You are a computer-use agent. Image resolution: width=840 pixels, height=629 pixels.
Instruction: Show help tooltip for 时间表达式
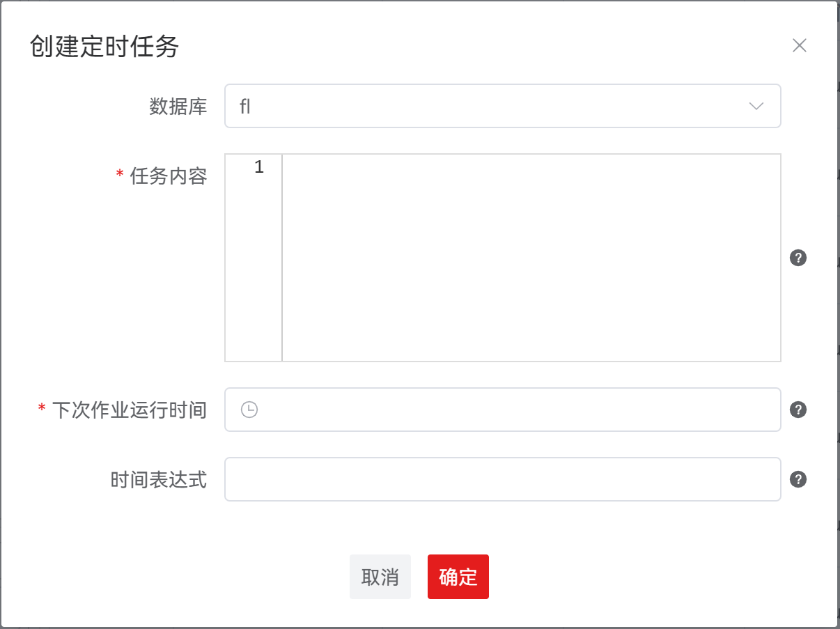pos(798,479)
